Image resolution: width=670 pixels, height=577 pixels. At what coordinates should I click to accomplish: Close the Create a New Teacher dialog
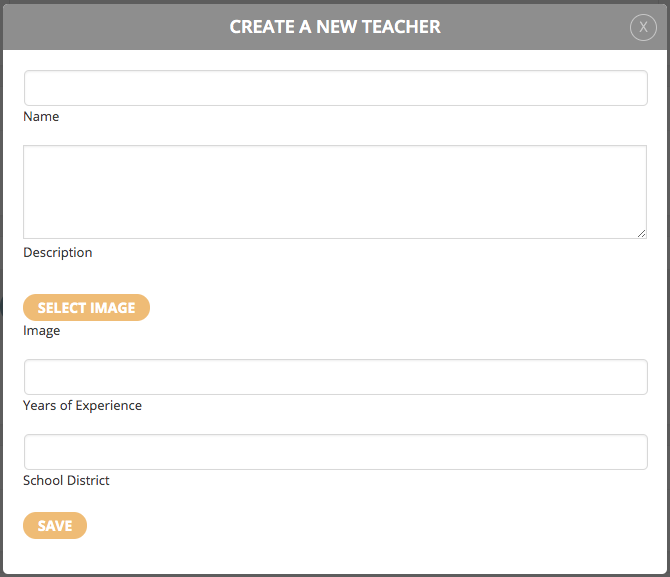643,27
